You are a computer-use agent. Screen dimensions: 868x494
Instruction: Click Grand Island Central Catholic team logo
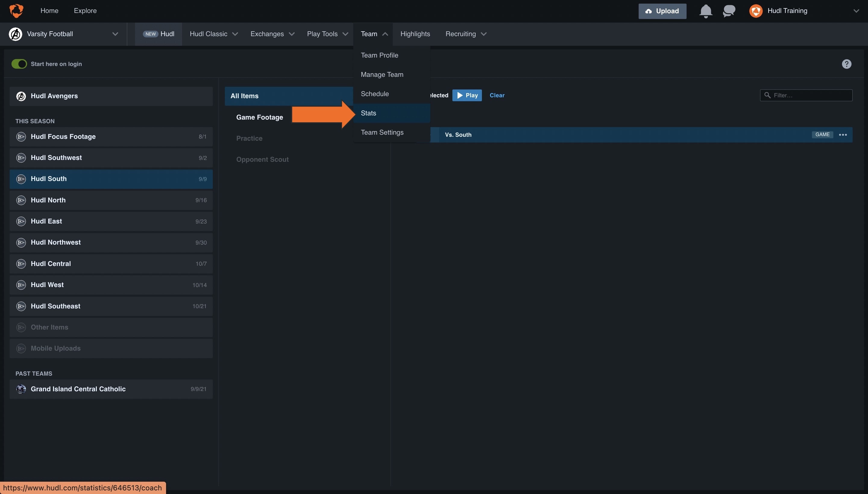click(21, 389)
